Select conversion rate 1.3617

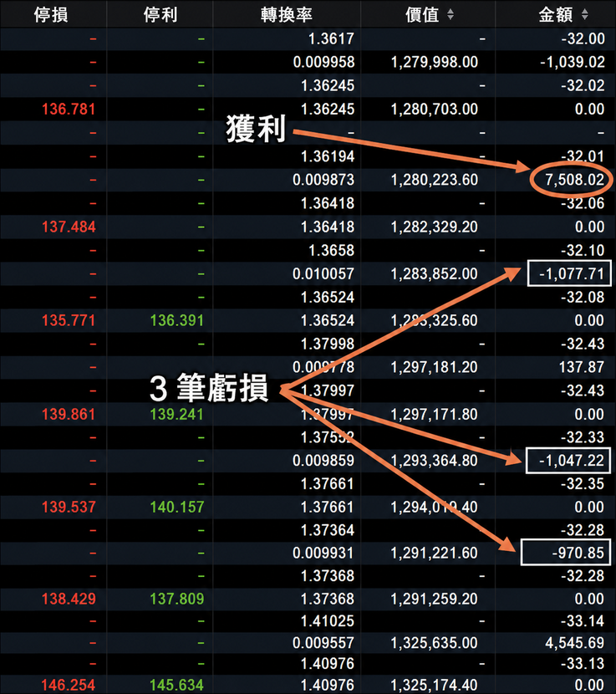tap(331, 39)
